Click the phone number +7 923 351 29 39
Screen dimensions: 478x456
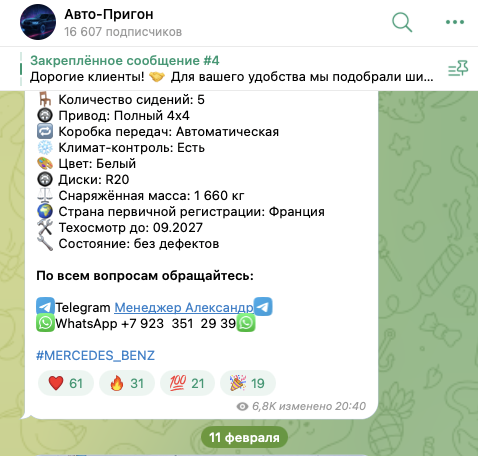pos(178,324)
